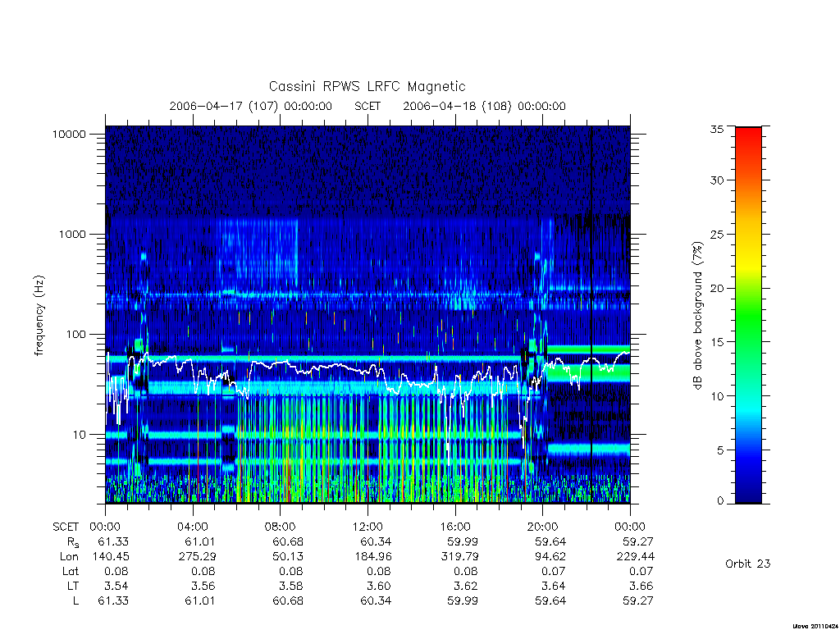The width and height of the screenshot is (840, 630).
Task: Click the bright green band after 20:00
Action: click(x=588, y=372)
